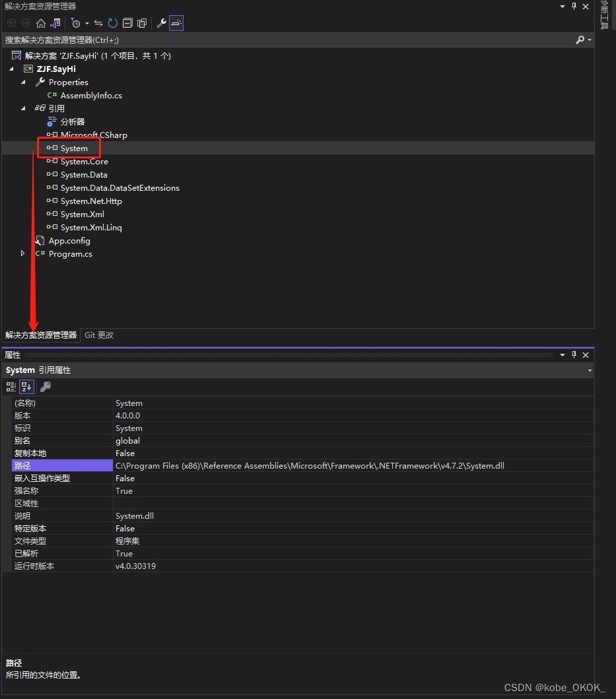Open the search options dropdown arrow
The width and height of the screenshot is (616, 699).
590,40
